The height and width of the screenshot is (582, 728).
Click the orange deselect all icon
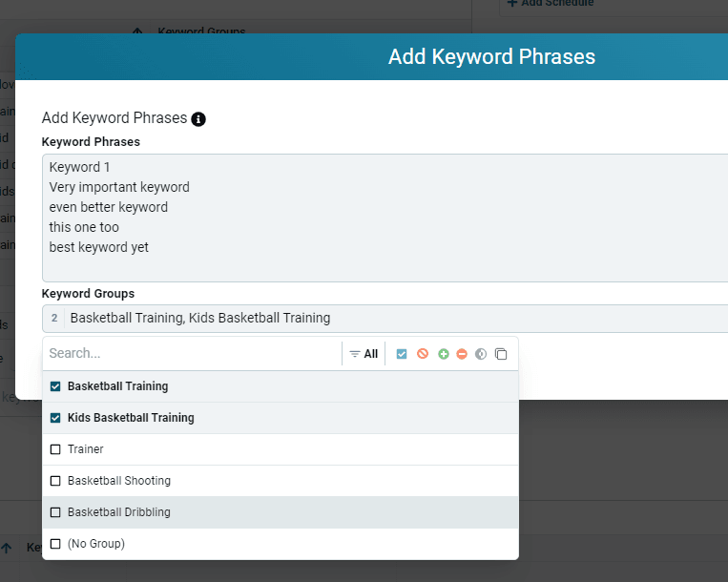click(423, 354)
